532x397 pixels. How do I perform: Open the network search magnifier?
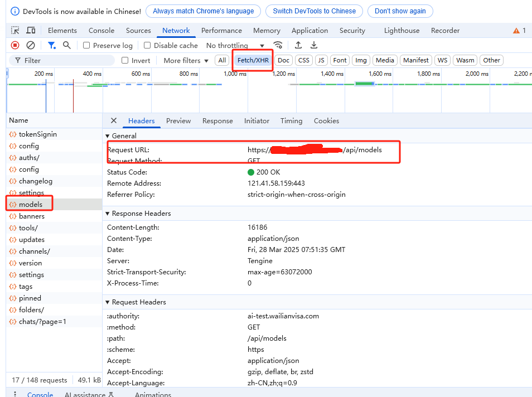tap(67, 45)
